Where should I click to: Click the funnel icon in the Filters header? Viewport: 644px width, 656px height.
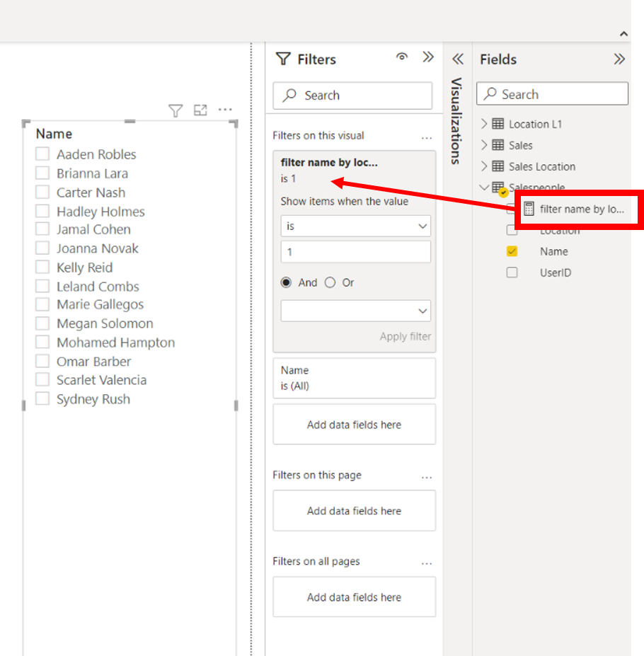[283, 59]
